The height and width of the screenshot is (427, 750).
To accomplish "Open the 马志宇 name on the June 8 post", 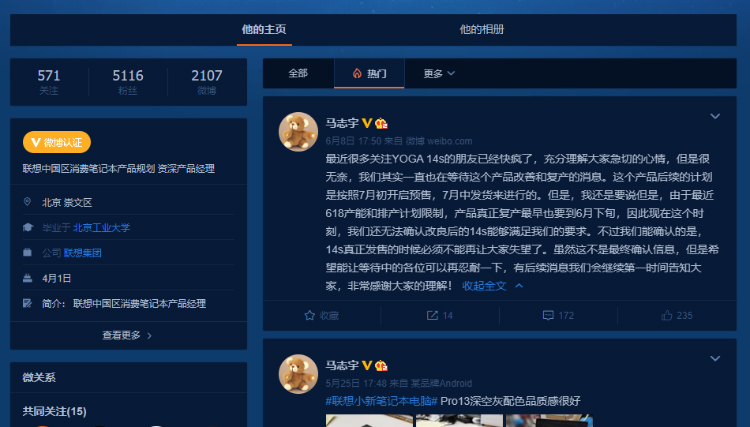I will point(342,123).
